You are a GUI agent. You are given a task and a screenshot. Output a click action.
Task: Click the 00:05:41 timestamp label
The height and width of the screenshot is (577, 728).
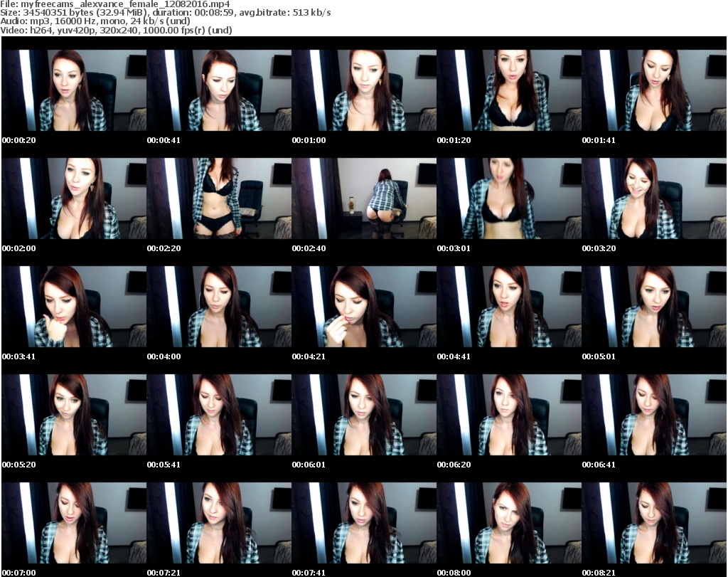(x=164, y=465)
